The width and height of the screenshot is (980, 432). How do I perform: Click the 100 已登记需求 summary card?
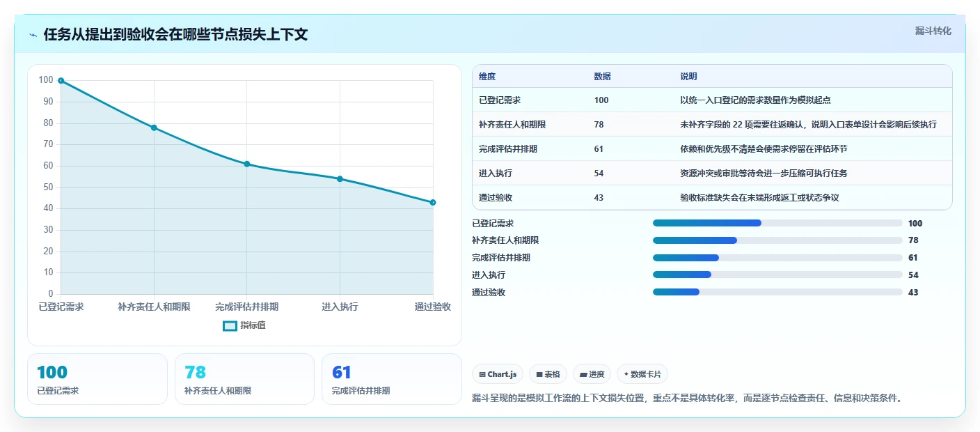[97, 379]
